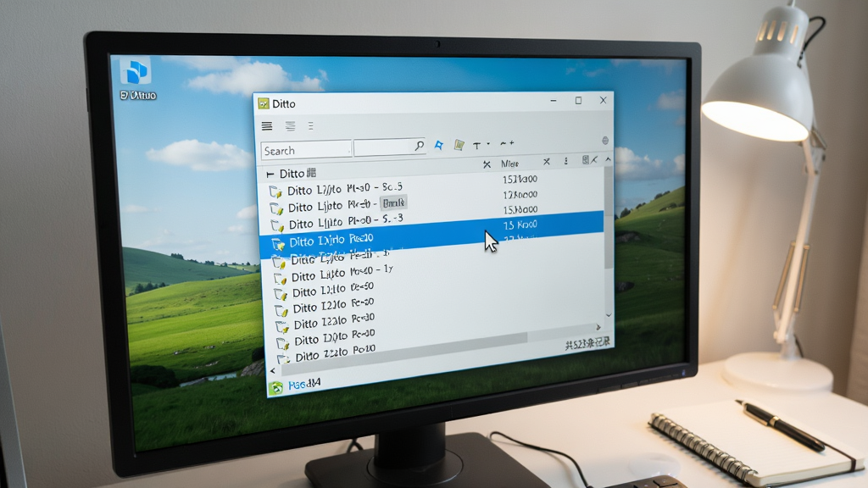Click the 15 Kno0 value in the selected row
This screenshot has width=868, height=488.
[x=520, y=225]
